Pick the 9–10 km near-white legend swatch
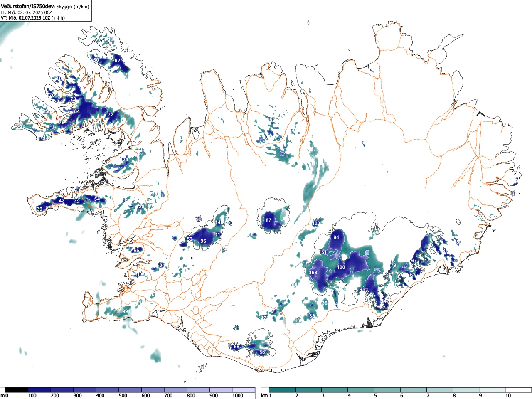Viewport: 532px width, 399px height. click(493, 390)
